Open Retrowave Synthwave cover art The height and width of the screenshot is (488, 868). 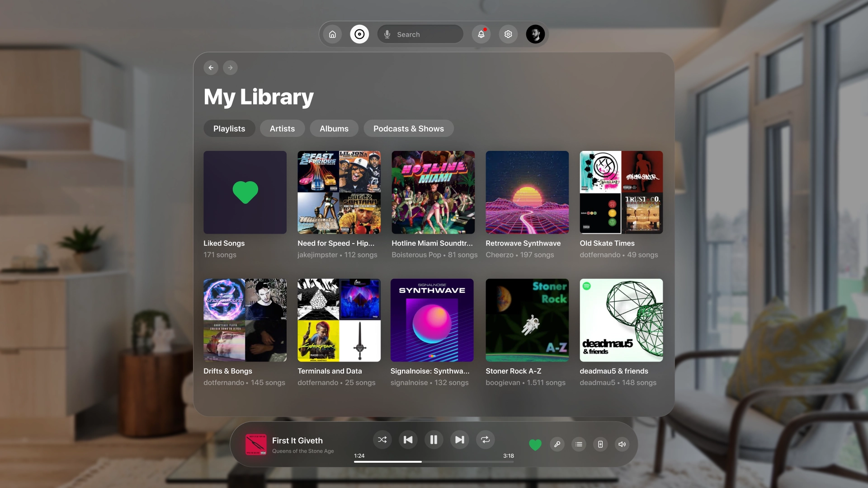pos(527,192)
